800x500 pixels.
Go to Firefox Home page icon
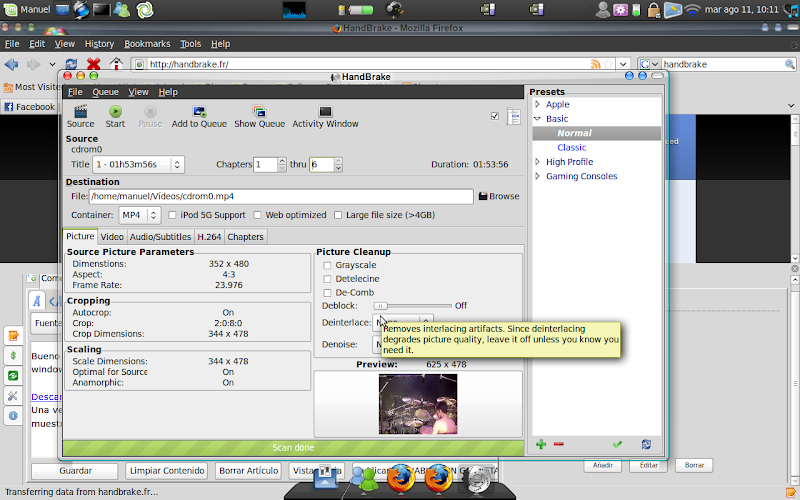click(116, 64)
